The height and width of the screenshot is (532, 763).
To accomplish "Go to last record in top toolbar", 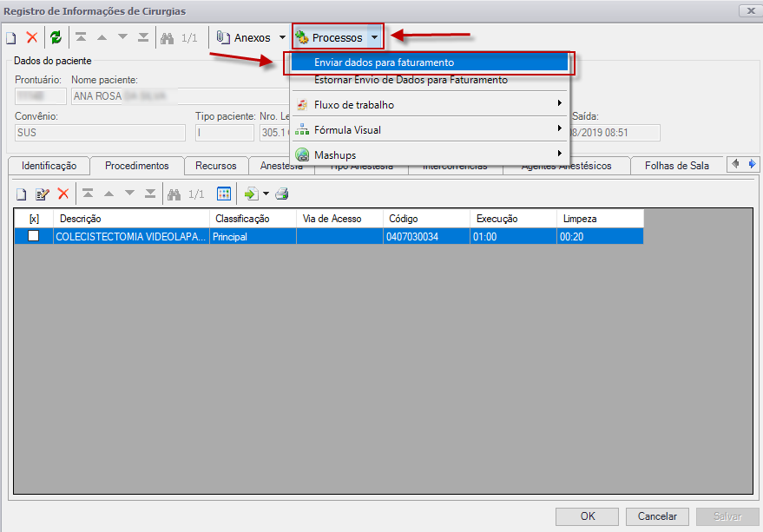I will 143,37.
